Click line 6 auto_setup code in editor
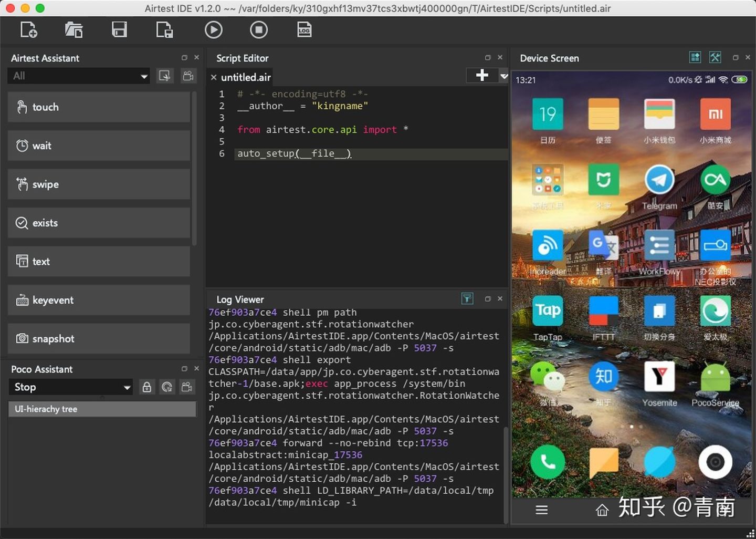Viewport: 756px width, 539px height. click(294, 153)
